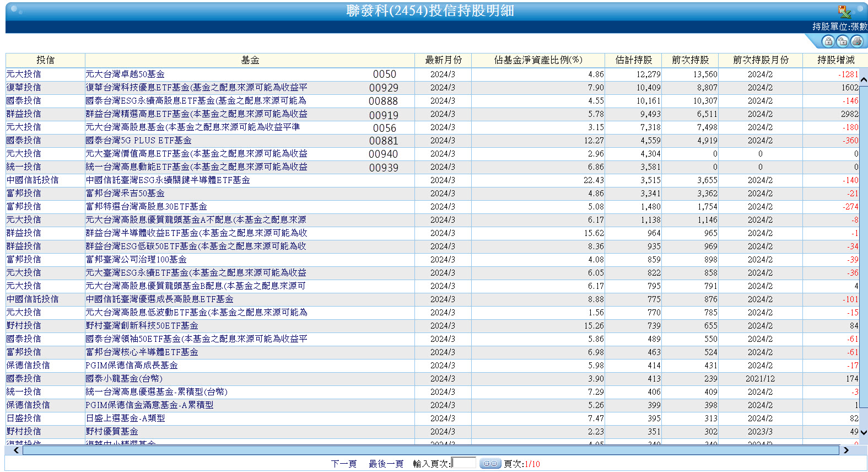The height and width of the screenshot is (472, 868).
Task: Print the holdings table with printer icon
Action: (856, 41)
